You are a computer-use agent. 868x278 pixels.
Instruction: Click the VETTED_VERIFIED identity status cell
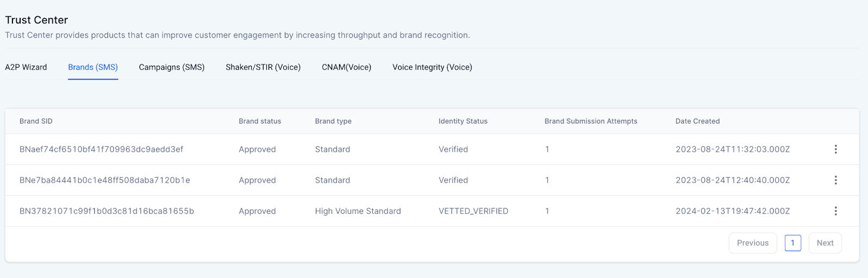click(473, 211)
